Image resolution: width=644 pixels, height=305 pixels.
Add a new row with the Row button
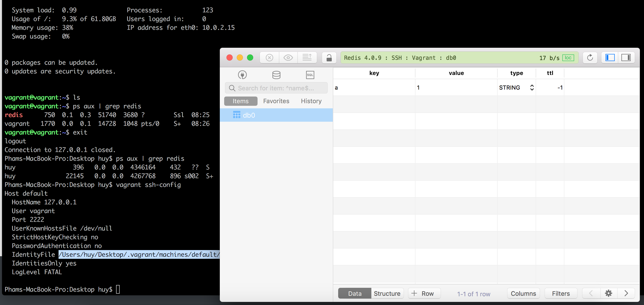pos(424,293)
